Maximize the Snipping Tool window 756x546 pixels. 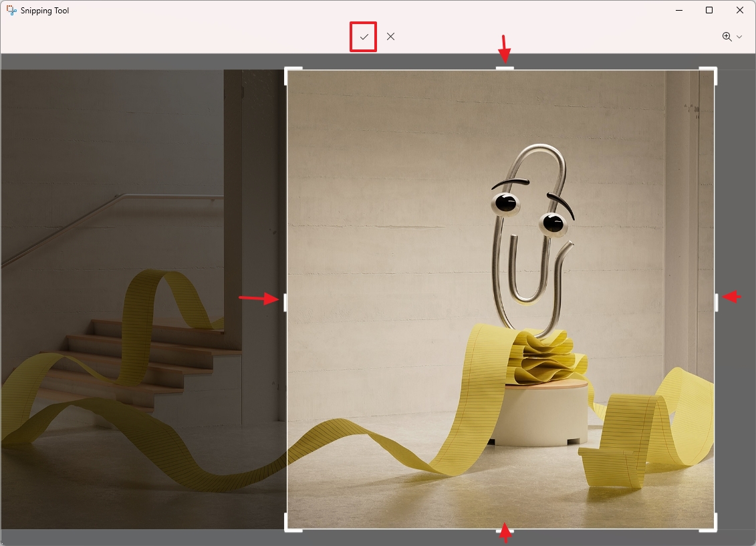pyautogui.click(x=709, y=10)
